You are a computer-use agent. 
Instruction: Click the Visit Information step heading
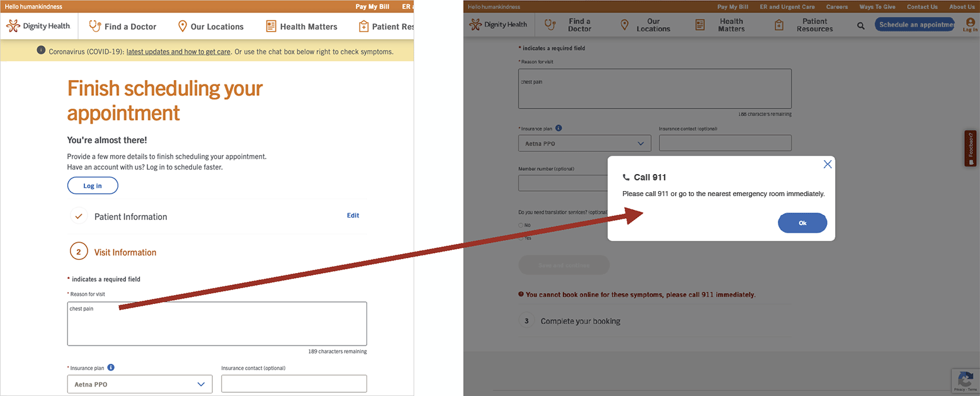[125, 252]
